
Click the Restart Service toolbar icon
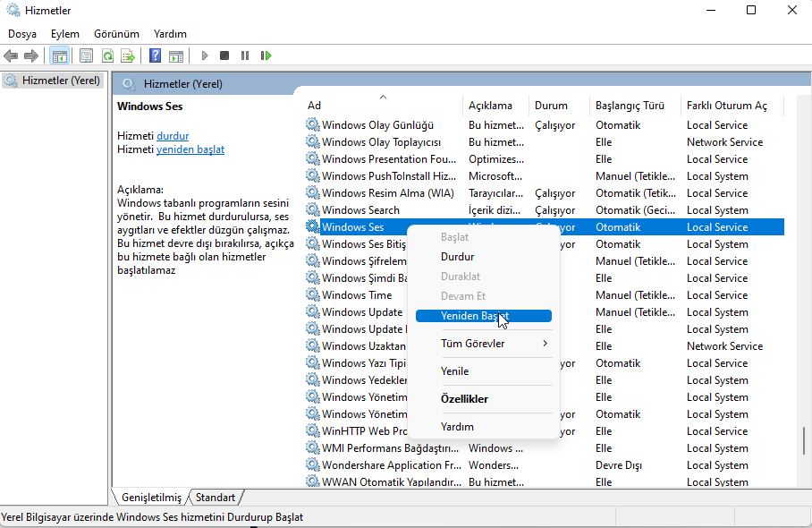pyautogui.click(x=266, y=55)
